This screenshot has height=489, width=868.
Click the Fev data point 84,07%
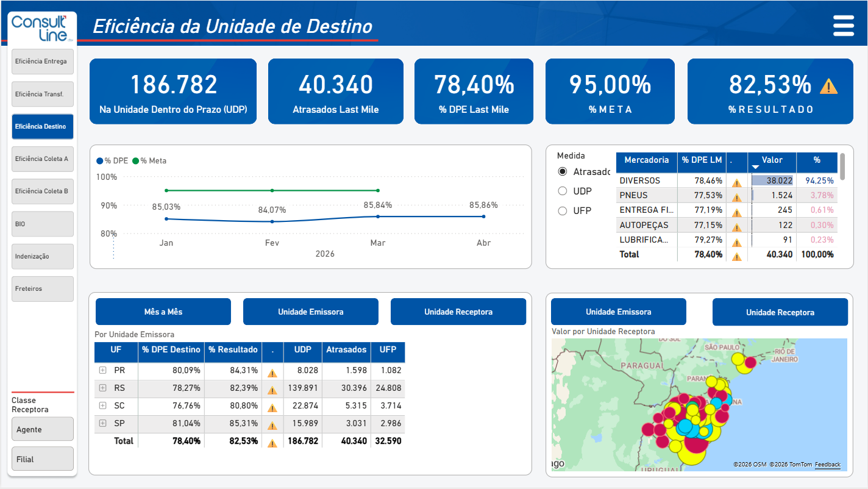click(x=272, y=221)
